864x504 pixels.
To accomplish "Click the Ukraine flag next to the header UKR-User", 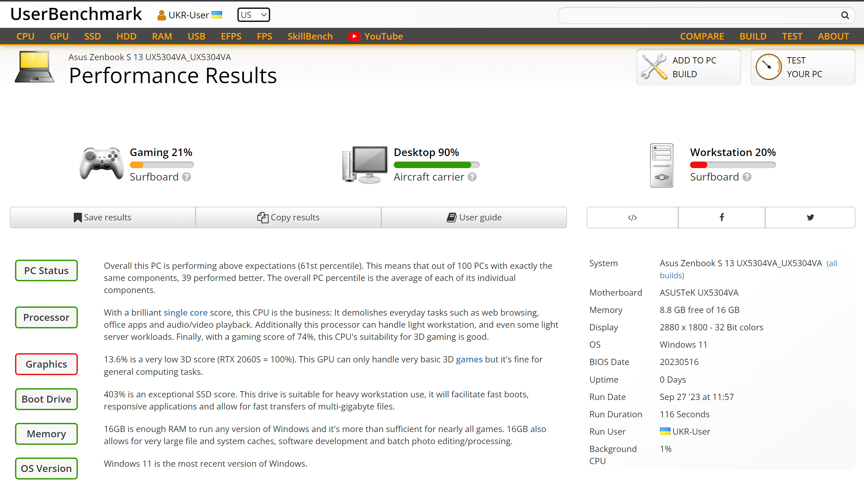I will coord(217,15).
